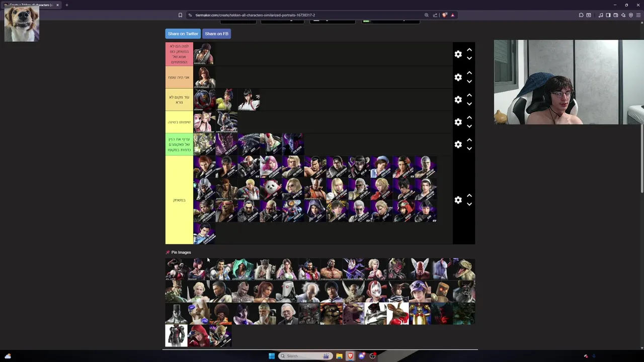Click Share on FB button
The height and width of the screenshot is (362, 644).
[216, 34]
